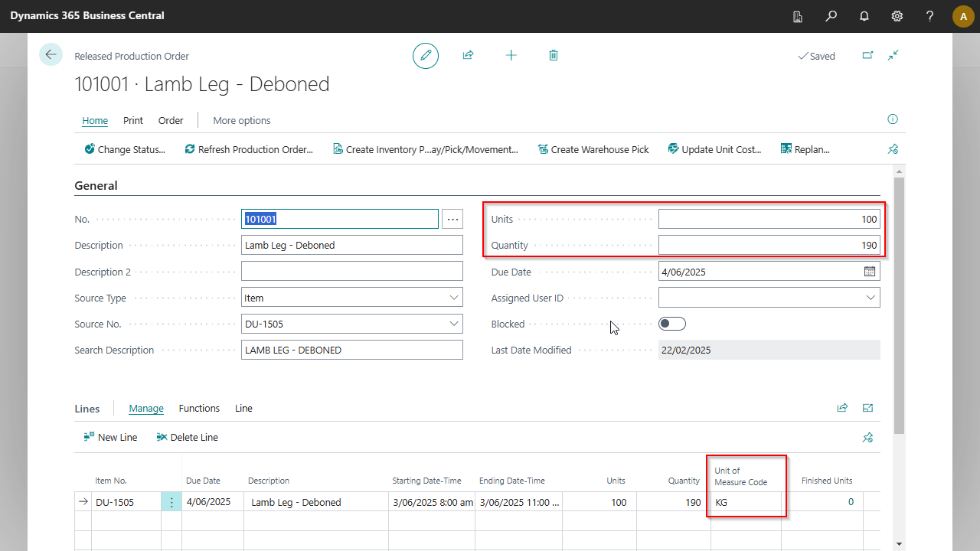Viewport: 980px width, 551px height.
Task: Collapse the General section heading
Action: pos(96,185)
